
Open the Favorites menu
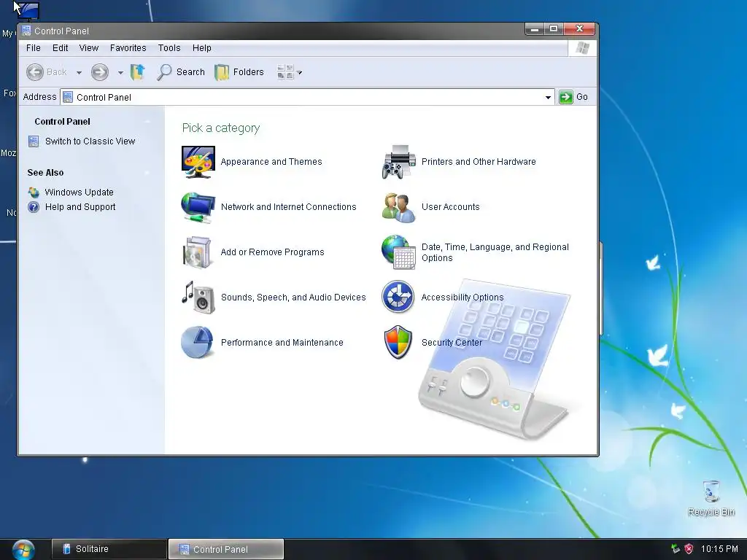[x=128, y=48]
